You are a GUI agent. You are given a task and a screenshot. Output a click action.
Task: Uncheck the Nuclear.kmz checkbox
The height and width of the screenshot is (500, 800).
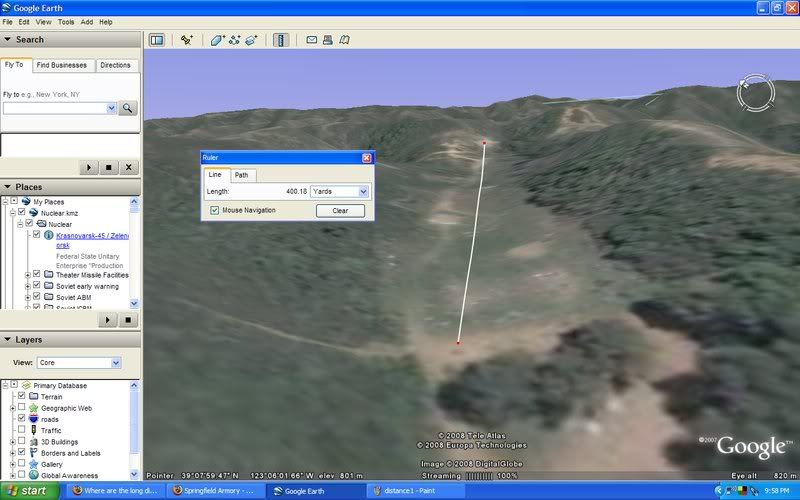pos(22,212)
